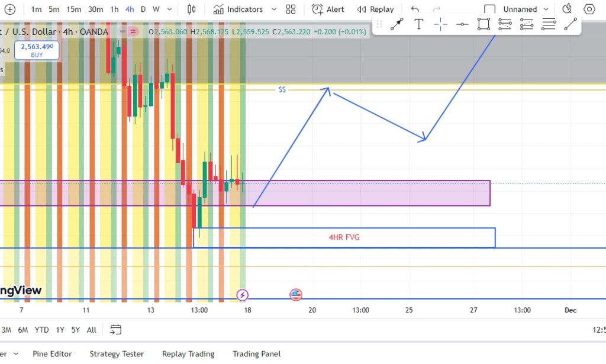The width and height of the screenshot is (606, 364).
Task: Open the Pine Editor tab
Action: click(x=52, y=354)
